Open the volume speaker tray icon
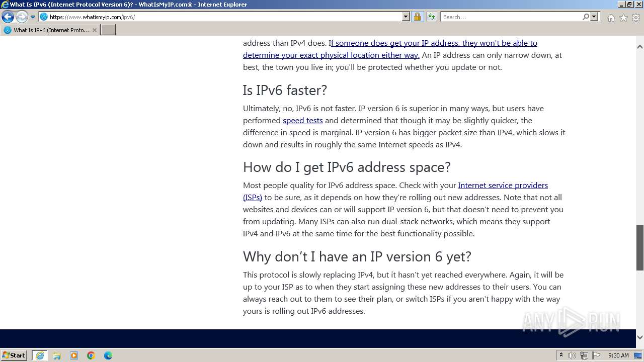The width and height of the screenshot is (644, 362). click(x=572, y=355)
